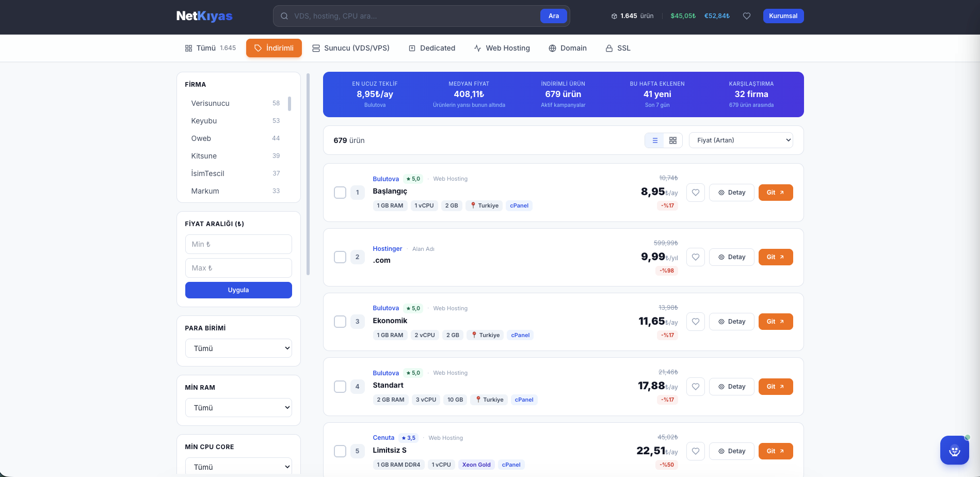Image resolution: width=980 pixels, height=477 pixels.
Task: Click Git for Başlangıç plan
Action: tap(776, 193)
